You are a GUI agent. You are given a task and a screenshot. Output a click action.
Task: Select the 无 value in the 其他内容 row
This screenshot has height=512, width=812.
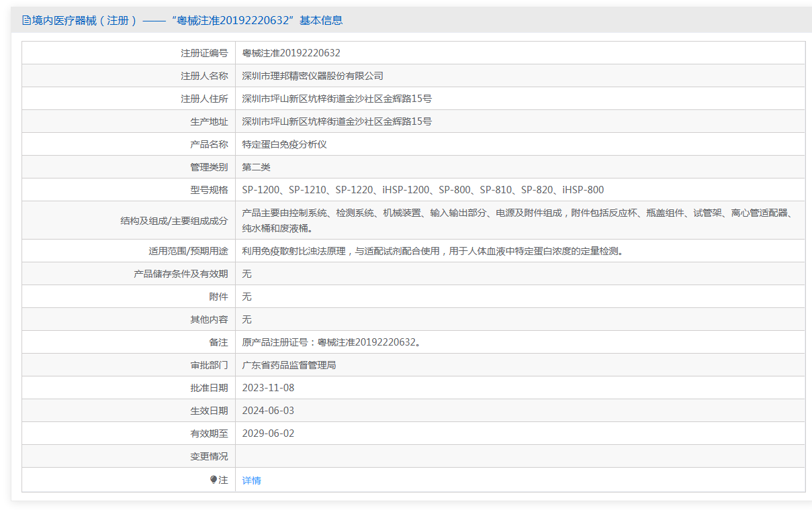[x=247, y=319]
